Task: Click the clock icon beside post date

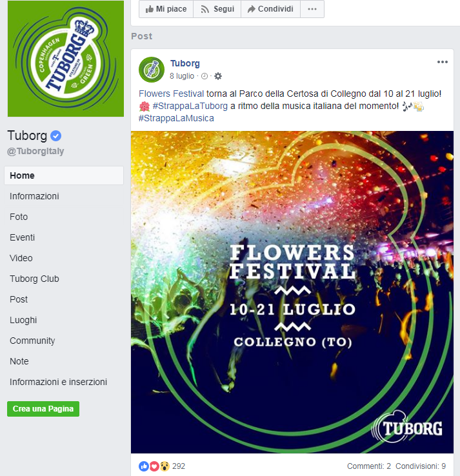Action: 205,76
